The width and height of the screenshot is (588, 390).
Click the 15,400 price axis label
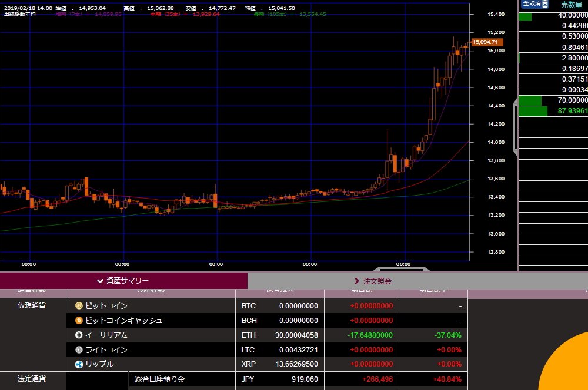pos(496,14)
